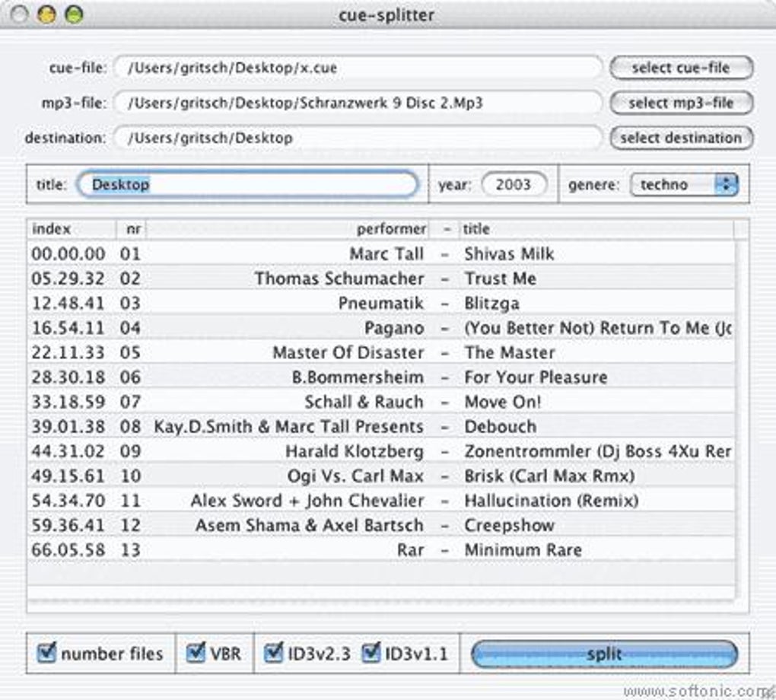This screenshot has width=776, height=700.
Task: Select the Debouch track row
Action: coord(381,427)
